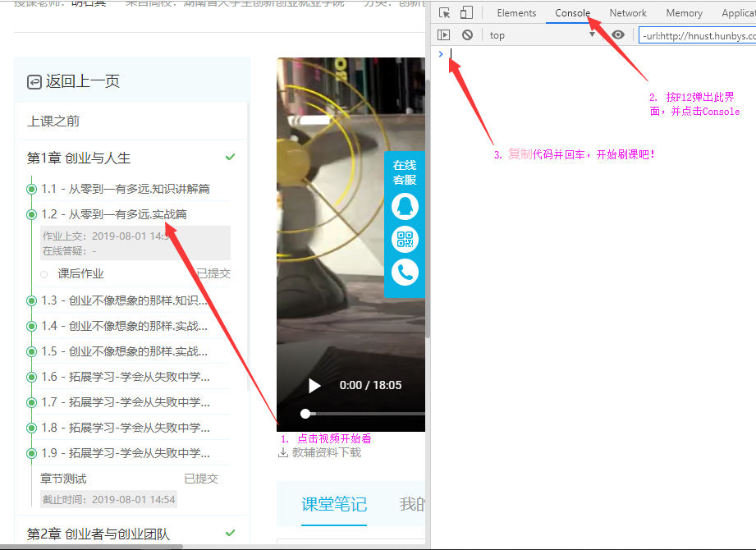Screen dimensions: 756x550
Task: Open lesson 1.8 拓展学习
Action: point(126,428)
